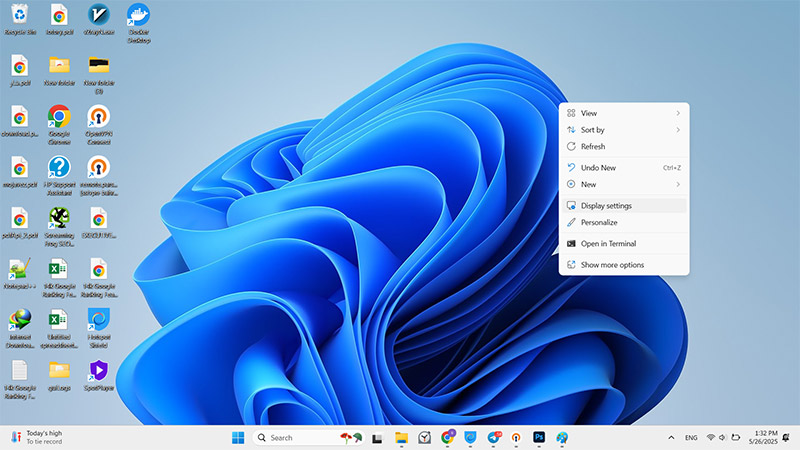Open the Windows Start menu
The image size is (800, 450).
pyautogui.click(x=238, y=438)
